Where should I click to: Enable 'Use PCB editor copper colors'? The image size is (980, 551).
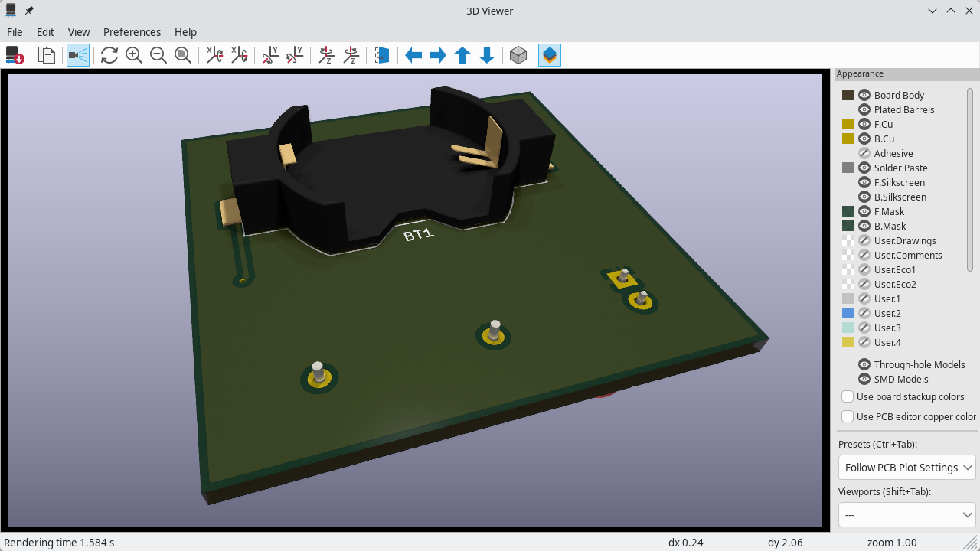(848, 416)
